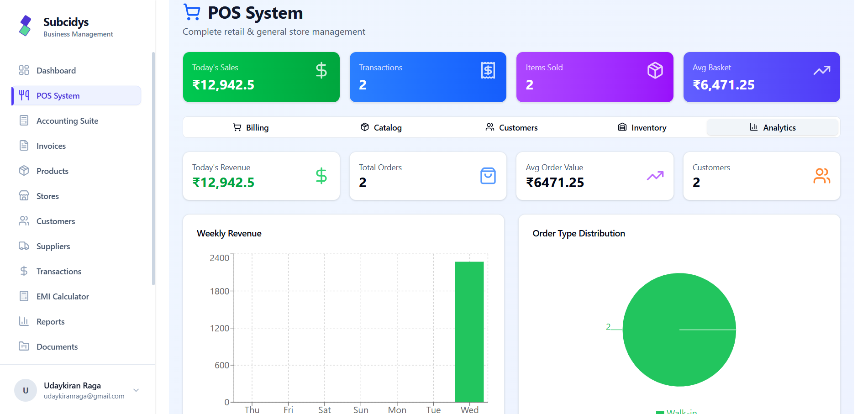Click the Suppliers truck icon
868x414 pixels.
click(24, 246)
